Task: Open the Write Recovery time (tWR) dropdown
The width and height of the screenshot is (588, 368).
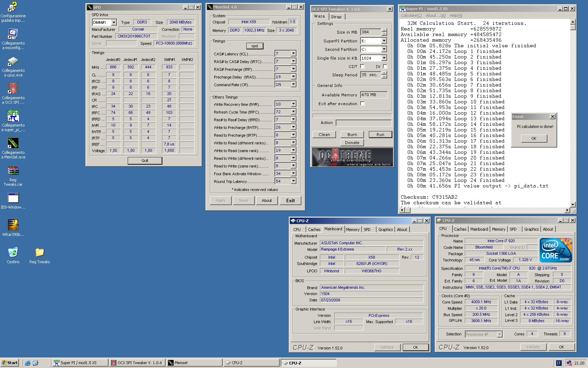Action: [293, 104]
